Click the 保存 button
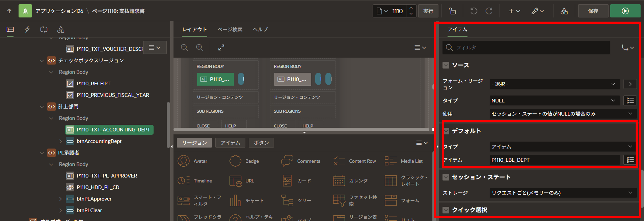This screenshot has height=221, width=644. pyautogui.click(x=593, y=11)
